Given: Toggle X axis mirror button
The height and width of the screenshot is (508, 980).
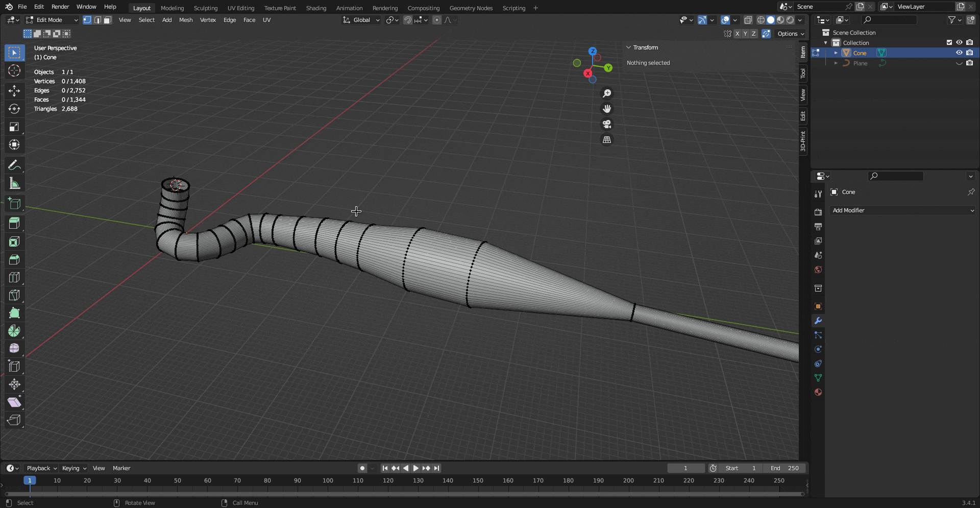Looking at the screenshot, I should point(737,34).
